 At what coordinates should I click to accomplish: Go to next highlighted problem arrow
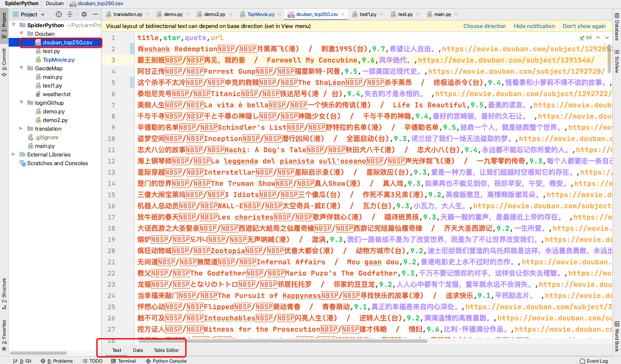coord(607,38)
